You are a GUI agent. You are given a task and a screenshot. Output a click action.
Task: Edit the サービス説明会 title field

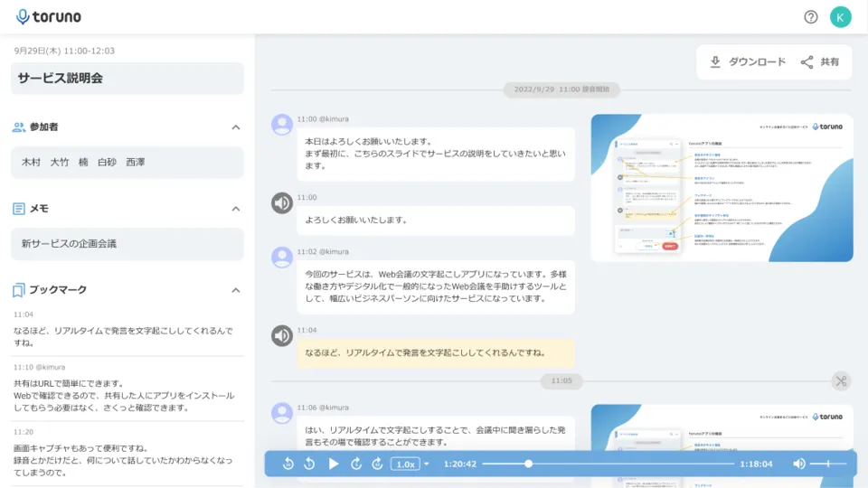(127, 78)
